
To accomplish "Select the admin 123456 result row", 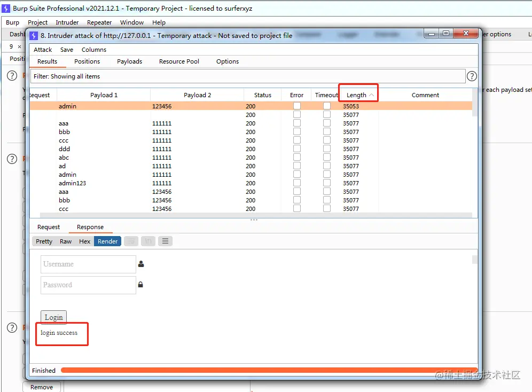I will click(x=251, y=106).
